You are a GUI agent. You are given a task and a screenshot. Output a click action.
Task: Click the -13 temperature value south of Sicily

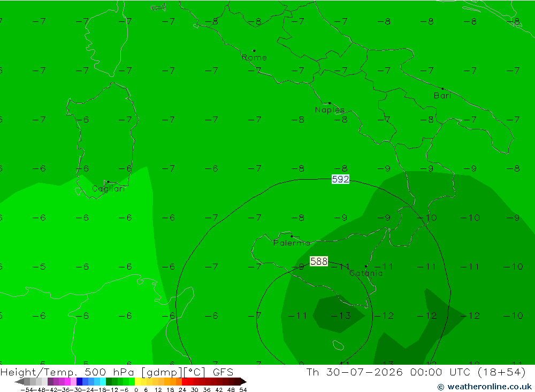coord(341,316)
